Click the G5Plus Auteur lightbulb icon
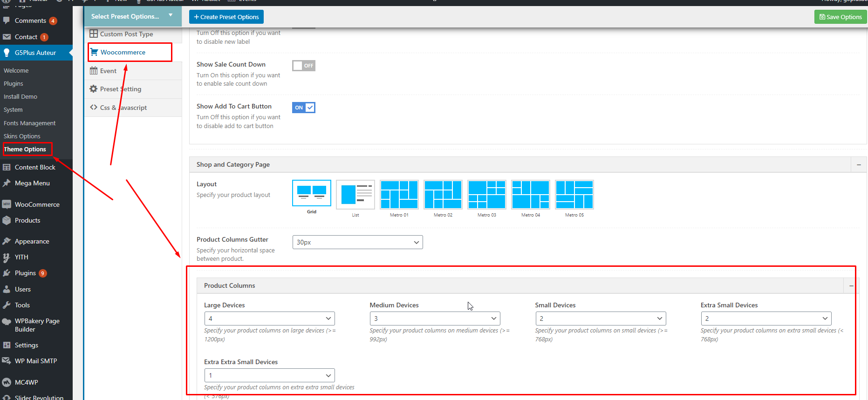868x400 pixels. click(x=7, y=53)
